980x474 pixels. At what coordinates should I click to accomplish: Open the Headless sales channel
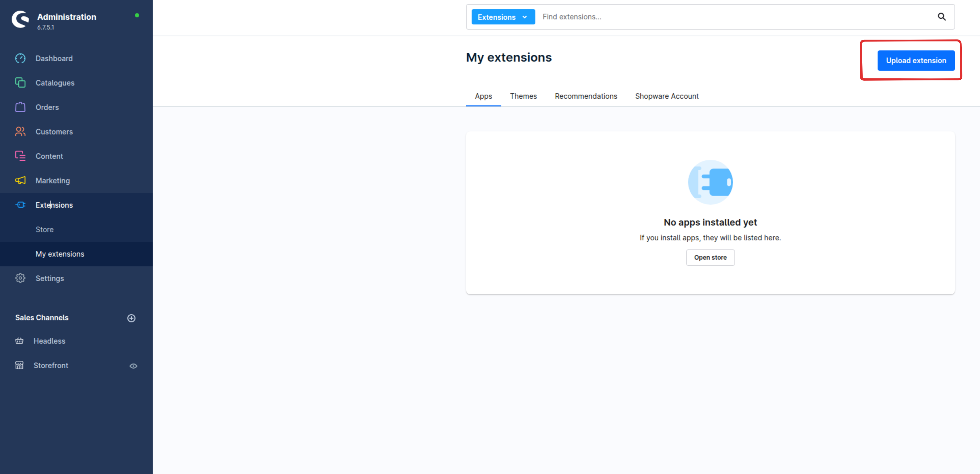click(49, 341)
